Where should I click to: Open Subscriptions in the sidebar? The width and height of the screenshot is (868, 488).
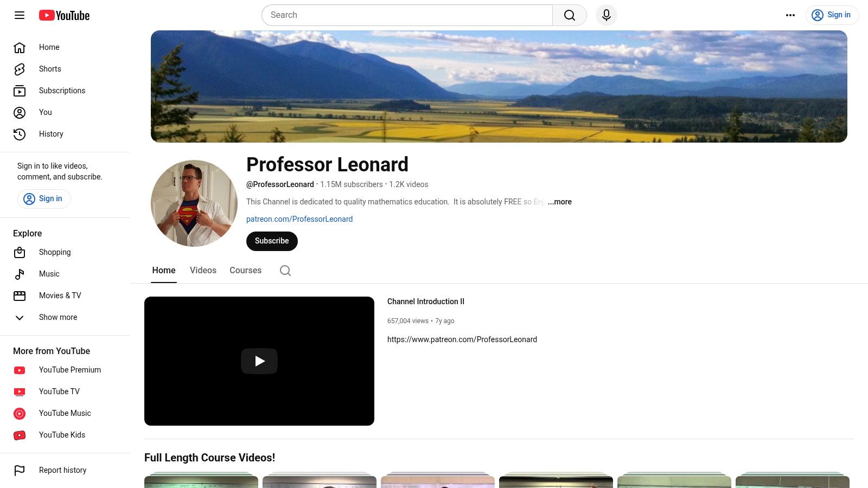(x=65, y=91)
